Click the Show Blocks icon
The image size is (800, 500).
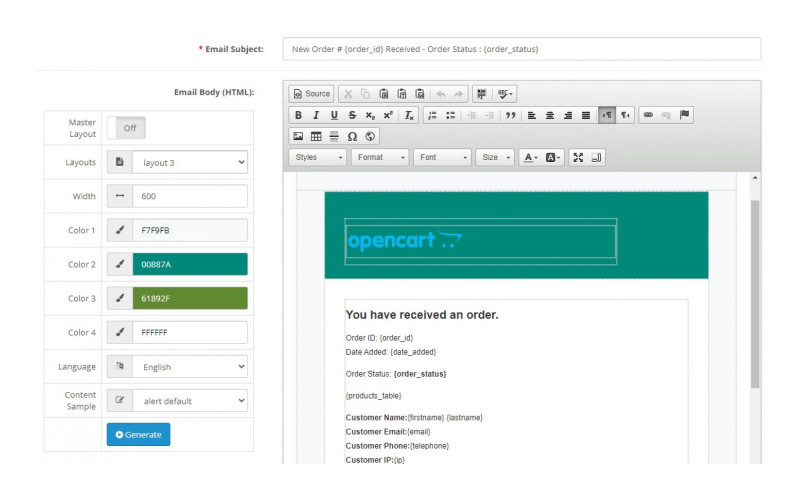(x=596, y=158)
